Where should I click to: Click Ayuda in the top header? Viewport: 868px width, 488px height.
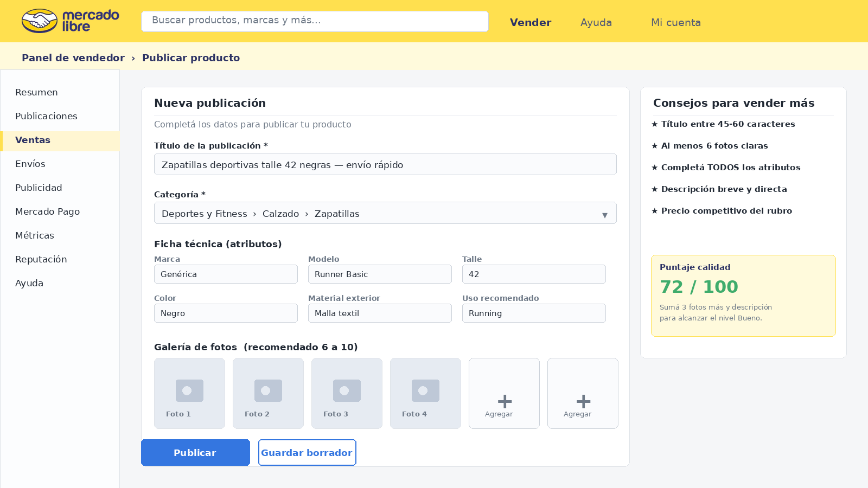tap(596, 22)
